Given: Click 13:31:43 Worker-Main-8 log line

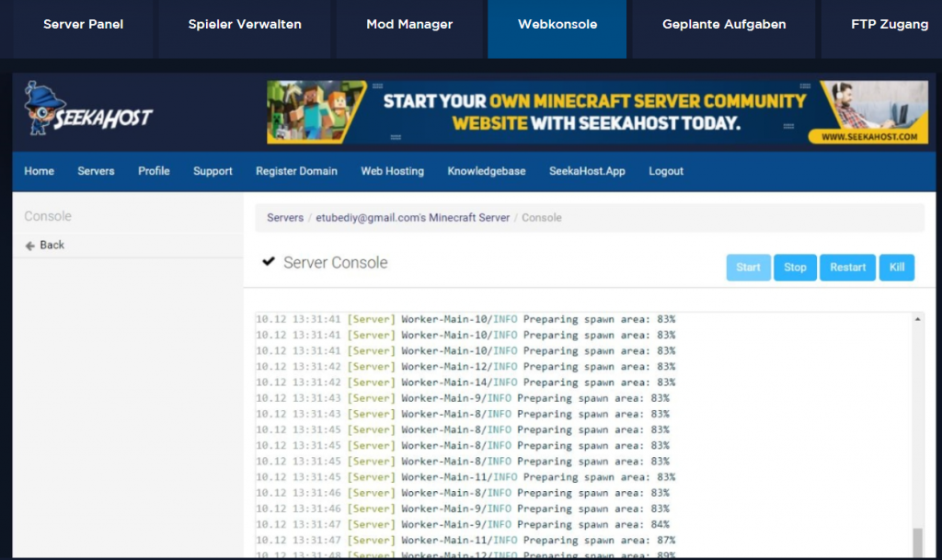Looking at the screenshot, I should pos(463,414).
